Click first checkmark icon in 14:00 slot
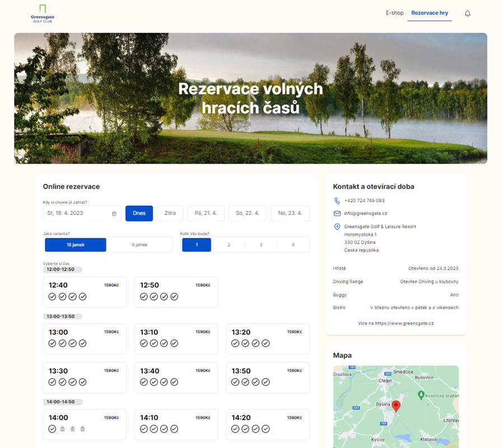 52,429
